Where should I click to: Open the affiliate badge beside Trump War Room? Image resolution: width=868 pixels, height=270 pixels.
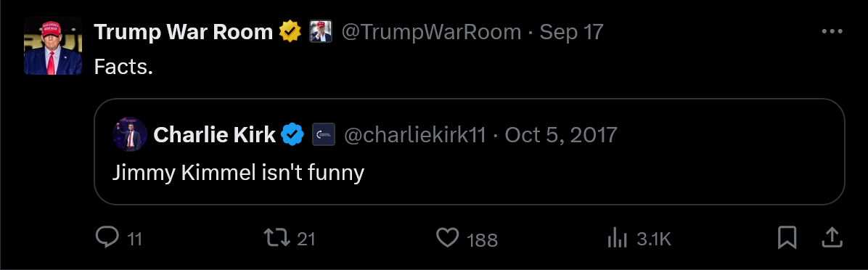pos(321,32)
